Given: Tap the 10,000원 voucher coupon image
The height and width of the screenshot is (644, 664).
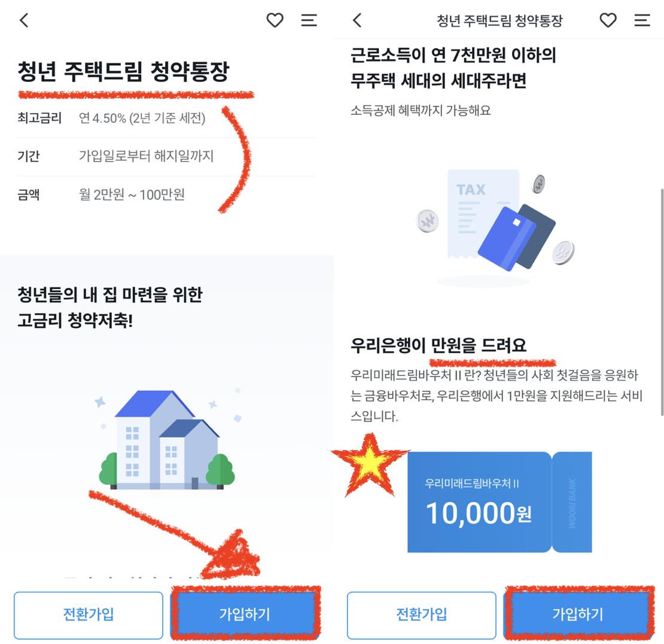Looking at the screenshot, I should click(499, 502).
